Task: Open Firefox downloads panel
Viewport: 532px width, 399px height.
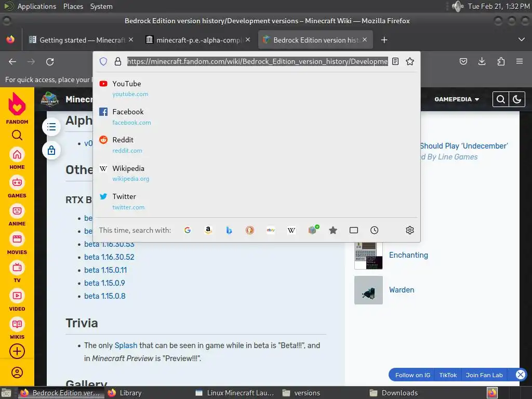Action: 482,61
